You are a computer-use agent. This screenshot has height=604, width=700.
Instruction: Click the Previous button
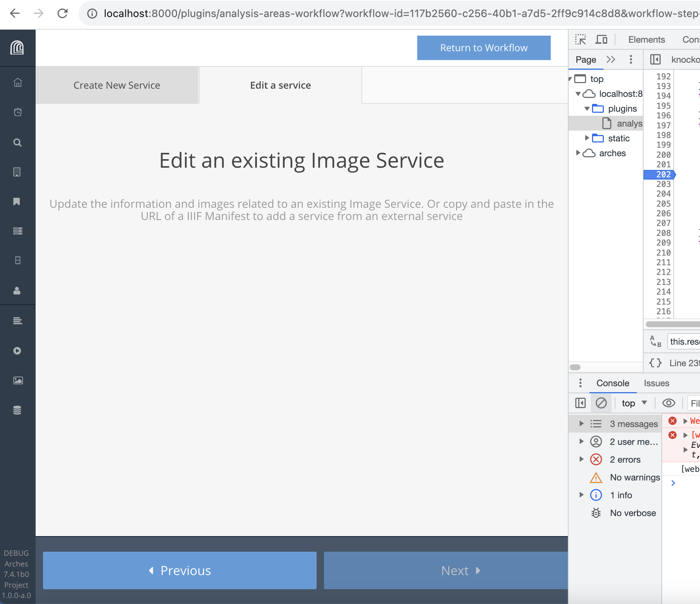point(179,570)
